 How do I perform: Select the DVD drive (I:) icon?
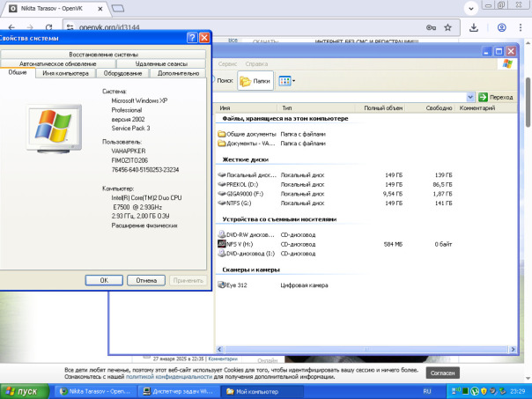pyautogui.click(x=222, y=253)
